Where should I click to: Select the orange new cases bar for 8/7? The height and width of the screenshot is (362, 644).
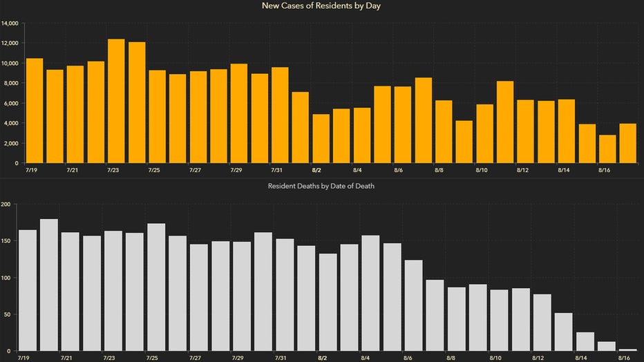point(423,120)
